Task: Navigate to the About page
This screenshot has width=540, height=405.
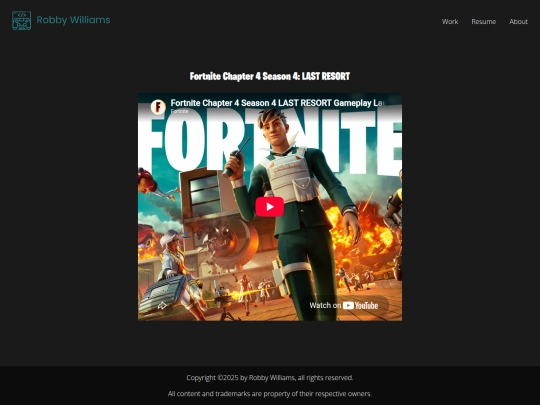Action: pos(518,21)
